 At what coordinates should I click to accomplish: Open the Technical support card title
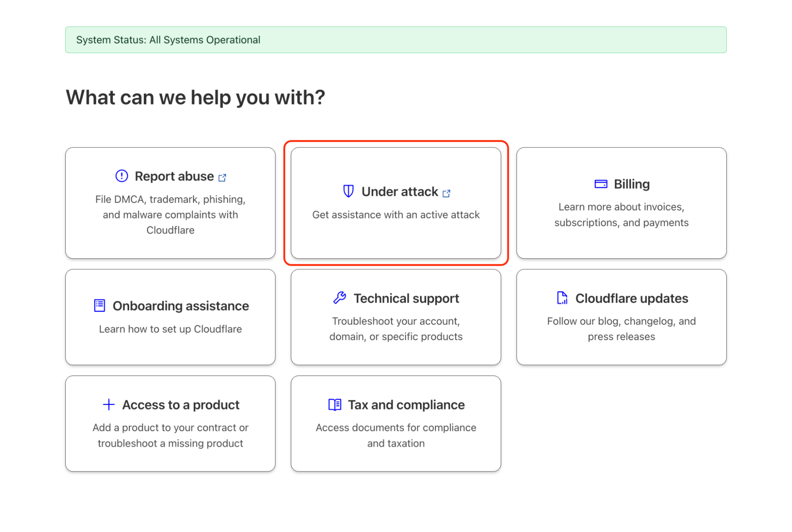[x=406, y=298]
